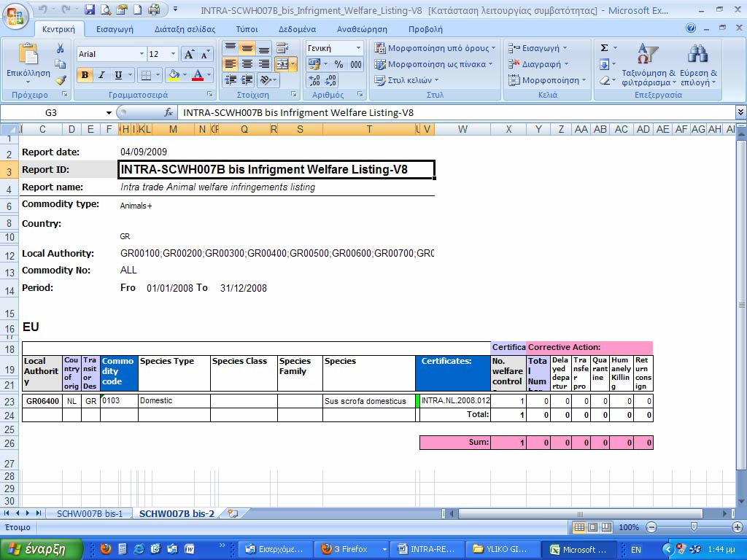Click the Εισαγωγή button in Cells group
747x560 pixels.
(x=538, y=47)
